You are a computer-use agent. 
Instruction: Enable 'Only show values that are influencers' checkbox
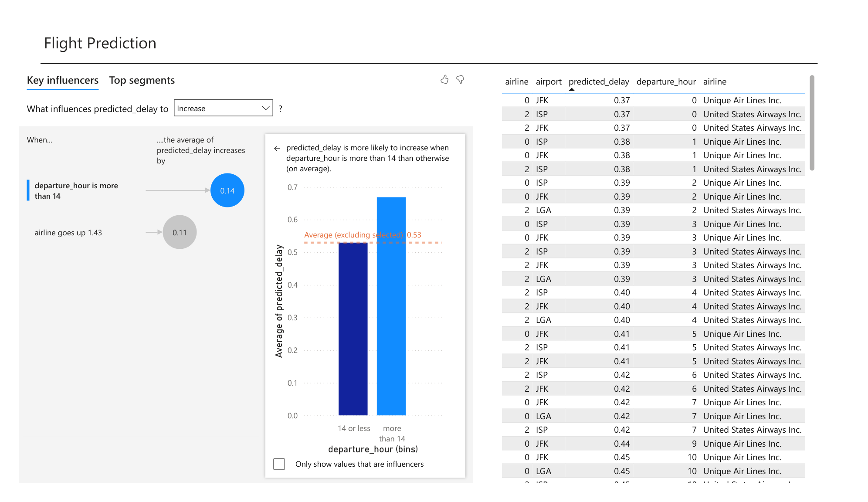click(279, 464)
